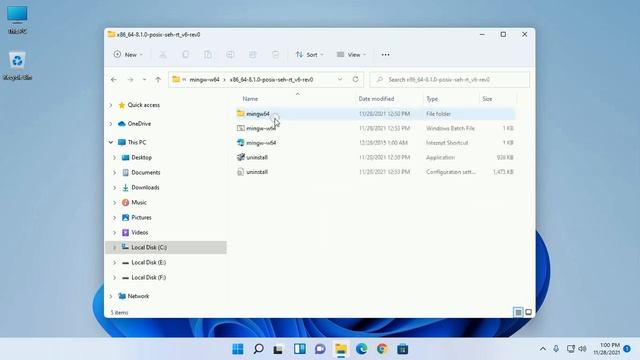Open the volume control in system tray

(582, 349)
